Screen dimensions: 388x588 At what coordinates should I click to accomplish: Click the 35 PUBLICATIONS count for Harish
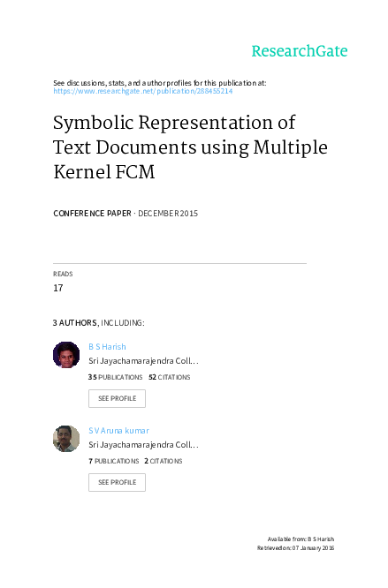tap(115, 377)
